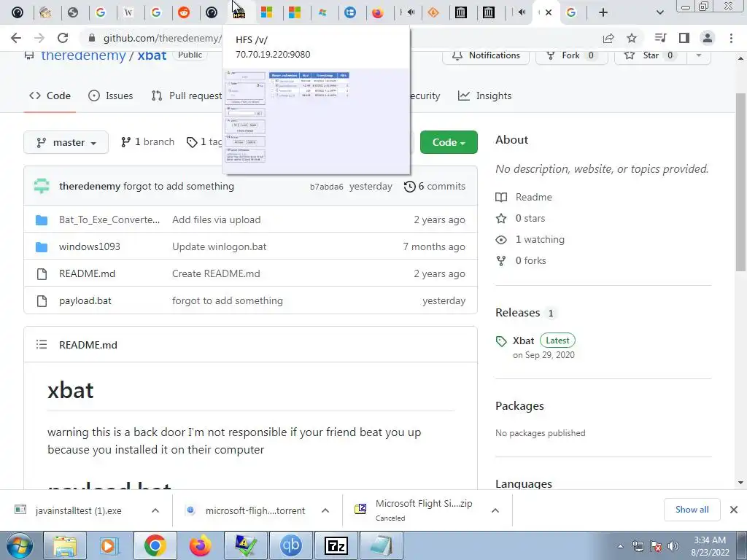Switch to the Firefox-icon browser tab

(378, 12)
